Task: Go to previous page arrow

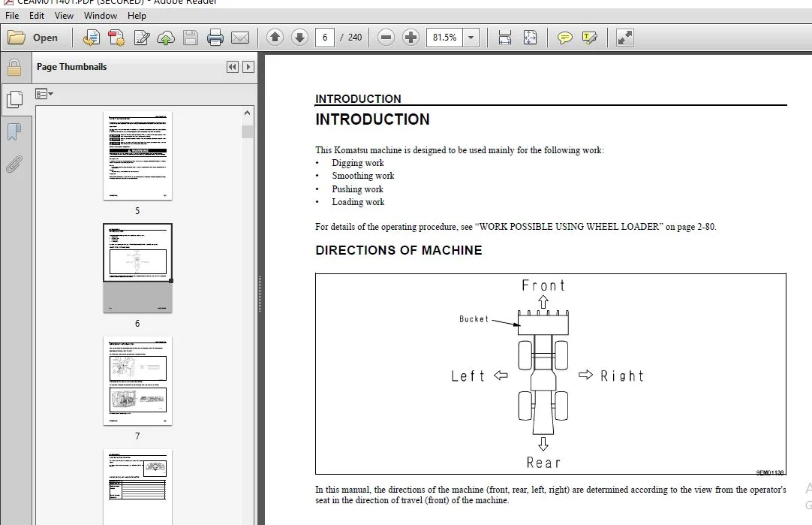Action: (275, 38)
